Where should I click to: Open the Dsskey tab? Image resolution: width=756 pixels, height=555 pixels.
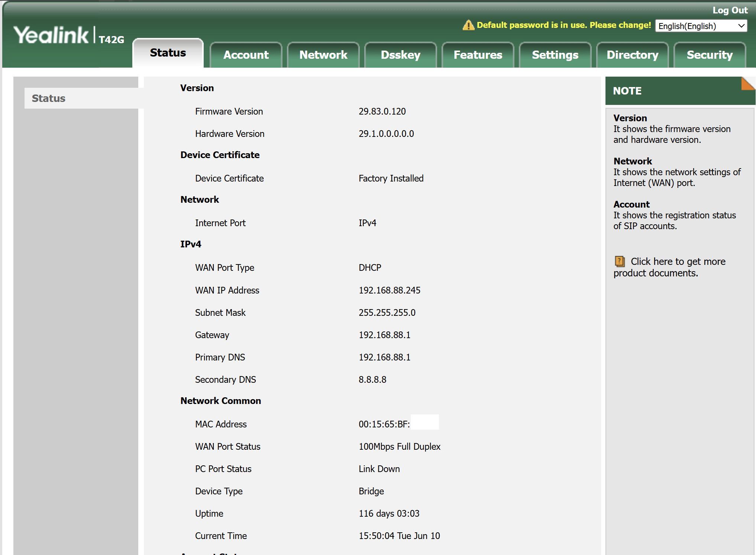tap(400, 55)
